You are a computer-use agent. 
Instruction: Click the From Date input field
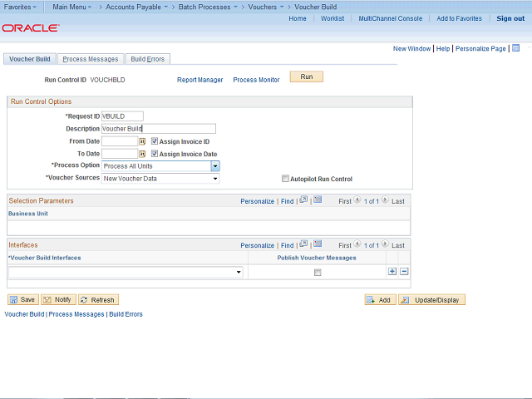120,141
